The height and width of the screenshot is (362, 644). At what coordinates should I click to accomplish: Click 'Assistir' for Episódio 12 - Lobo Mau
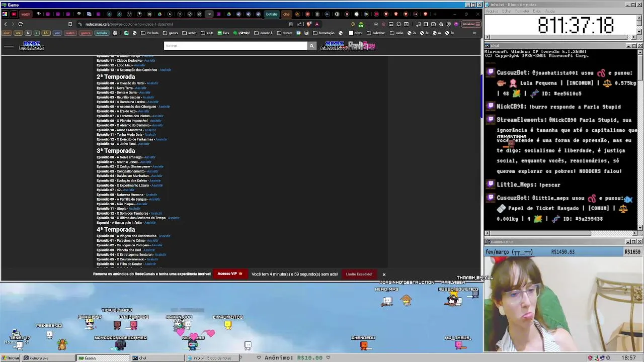pyautogui.click(x=139, y=65)
